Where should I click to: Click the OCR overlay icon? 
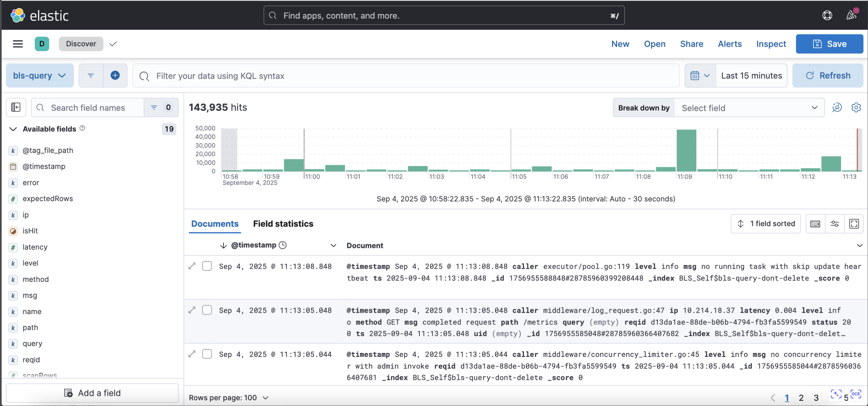click(x=856, y=394)
